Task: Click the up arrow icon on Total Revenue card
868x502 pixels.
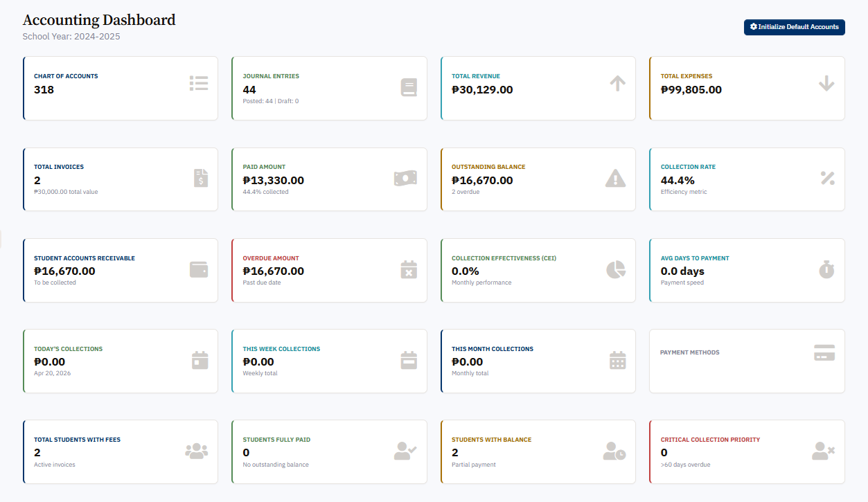Action: 618,83
